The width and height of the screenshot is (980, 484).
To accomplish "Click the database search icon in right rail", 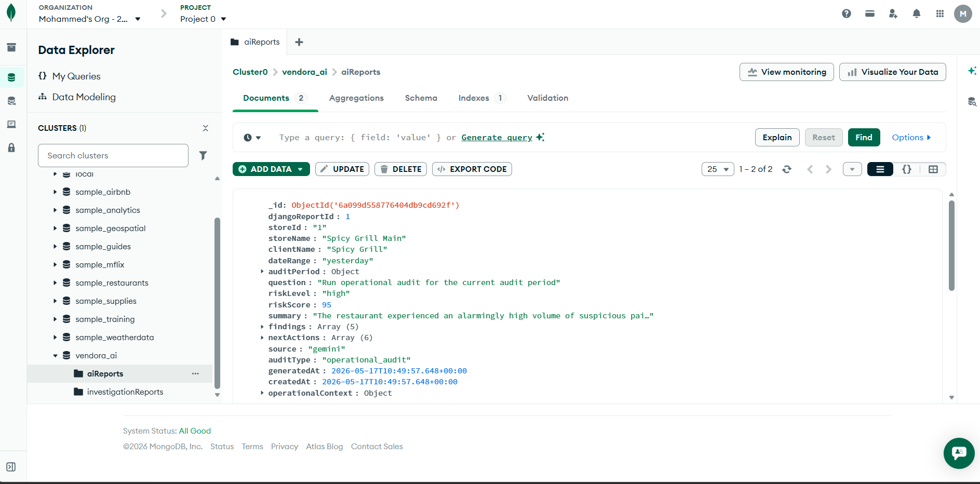I will (972, 101).
